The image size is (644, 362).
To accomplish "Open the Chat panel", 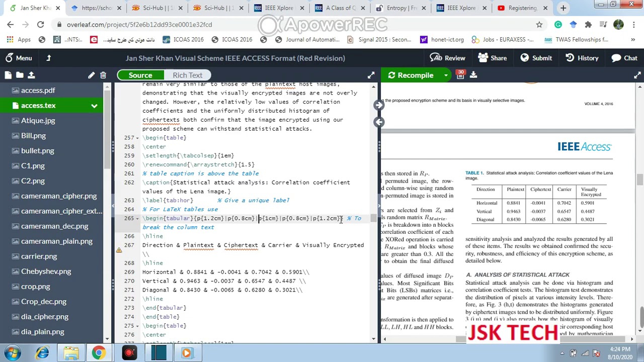I will coord(624,58).
